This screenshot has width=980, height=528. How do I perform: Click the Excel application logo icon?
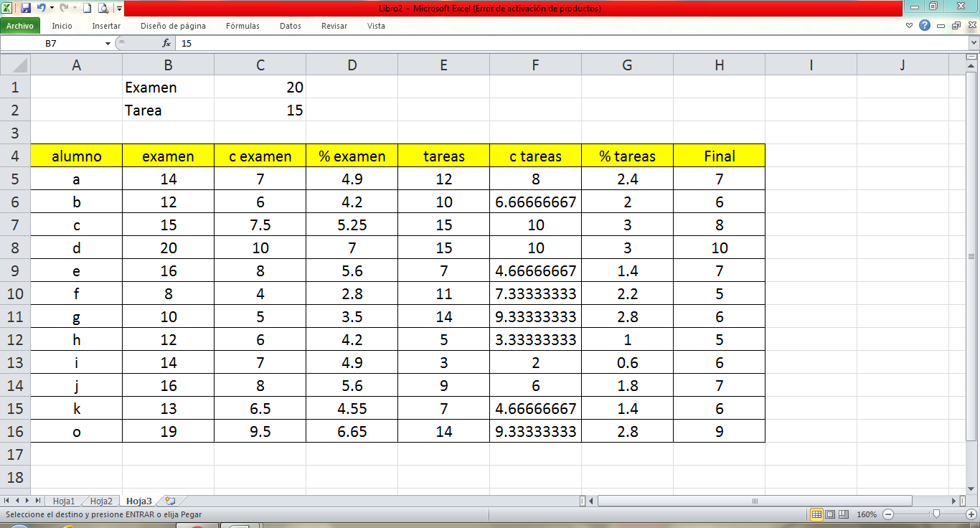pyautogui.click(x=7, y=8)
